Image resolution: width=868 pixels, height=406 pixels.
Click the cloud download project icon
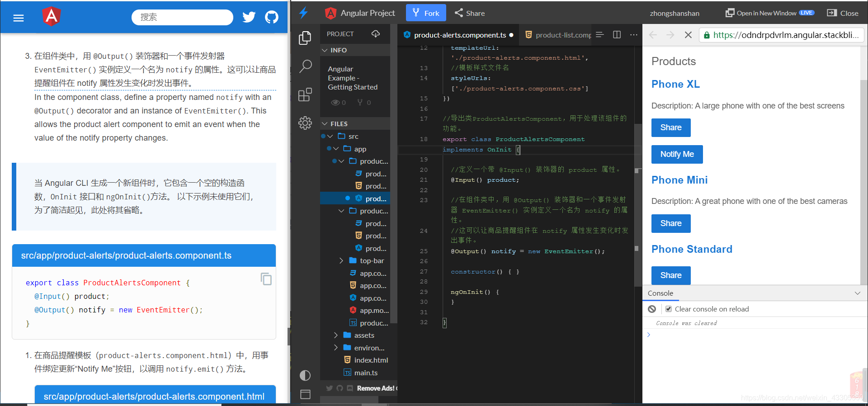[x=376, y=34]
